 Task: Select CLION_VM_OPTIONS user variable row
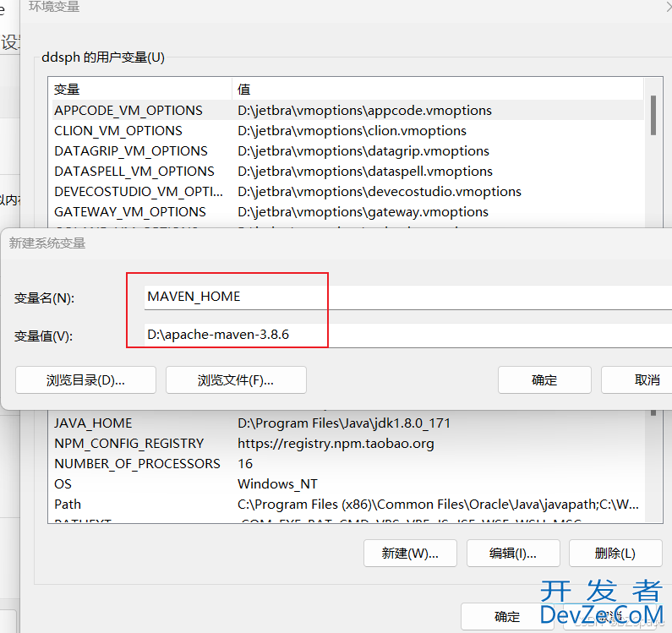click(347, 131)
